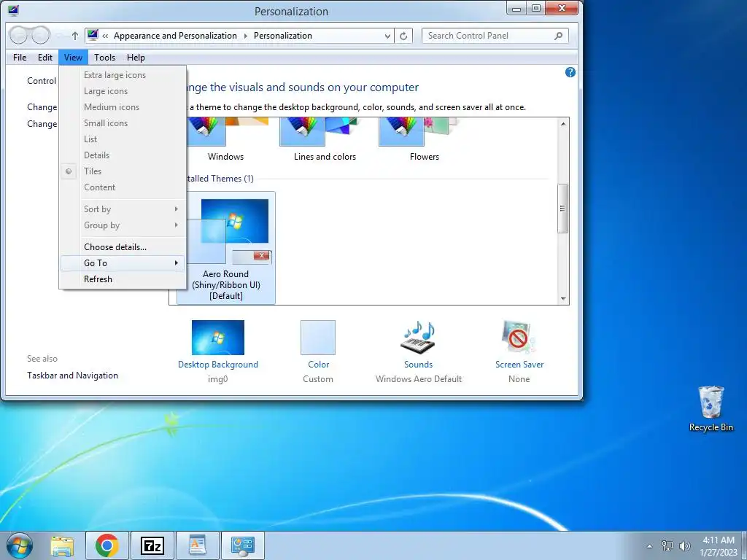Click the volume speaker tray icon
The image size is (747, 560).
[x=684, y=546]
